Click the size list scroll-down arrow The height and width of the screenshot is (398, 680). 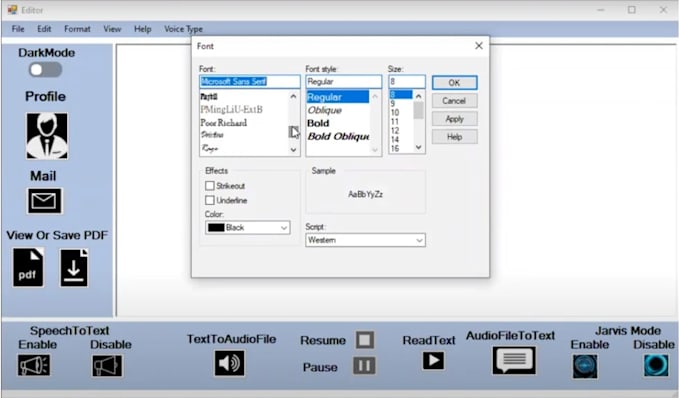coord(418,147)
